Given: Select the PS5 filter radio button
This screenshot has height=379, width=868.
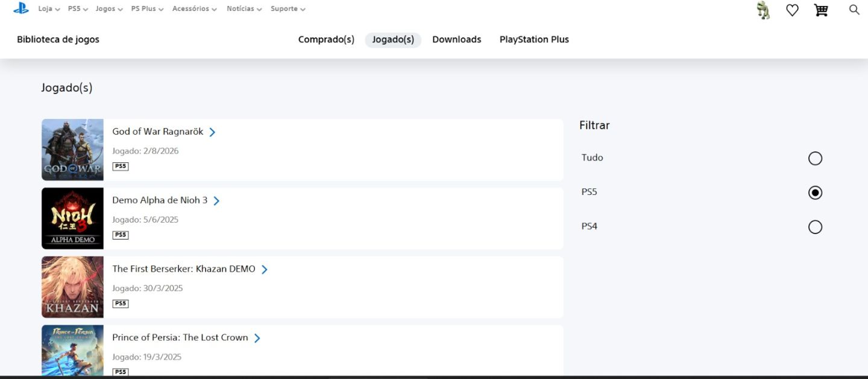Looking at the screenshot, I should (x=815, y=193).
